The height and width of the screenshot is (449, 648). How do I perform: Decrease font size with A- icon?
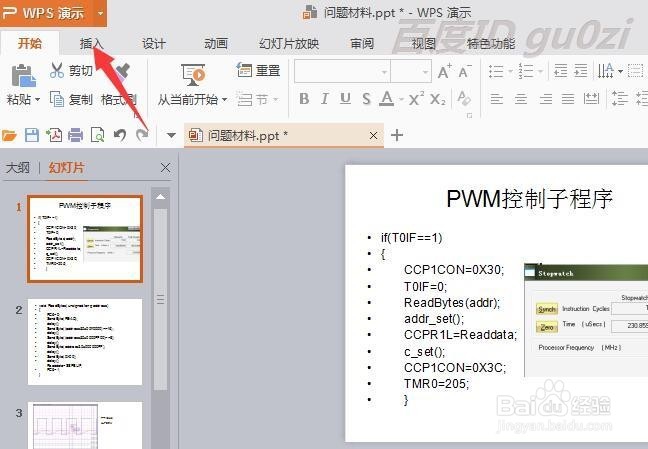pos(465,71)
